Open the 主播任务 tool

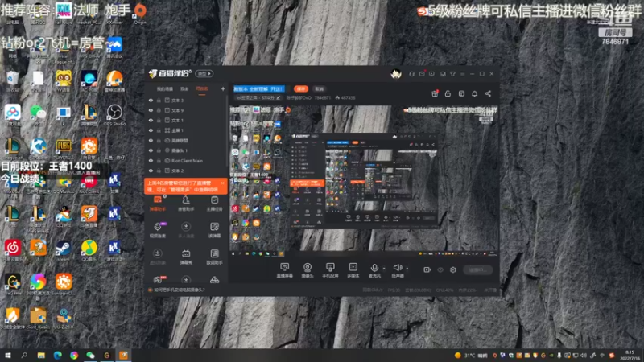click(214, 204)
